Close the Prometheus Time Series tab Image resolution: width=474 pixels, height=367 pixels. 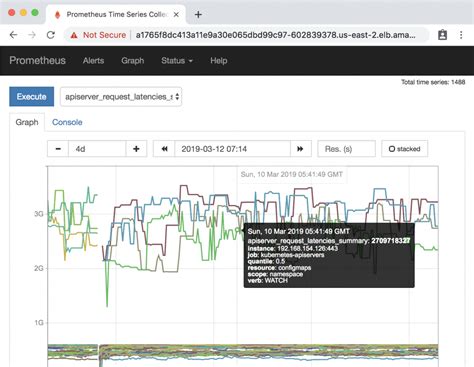tap(176, 14)
